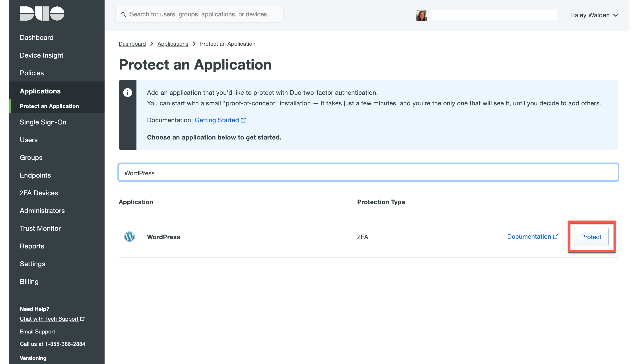Select Trust Monitor in the sidebar
This screenshot has height=364, width=638.
[40, 228]
